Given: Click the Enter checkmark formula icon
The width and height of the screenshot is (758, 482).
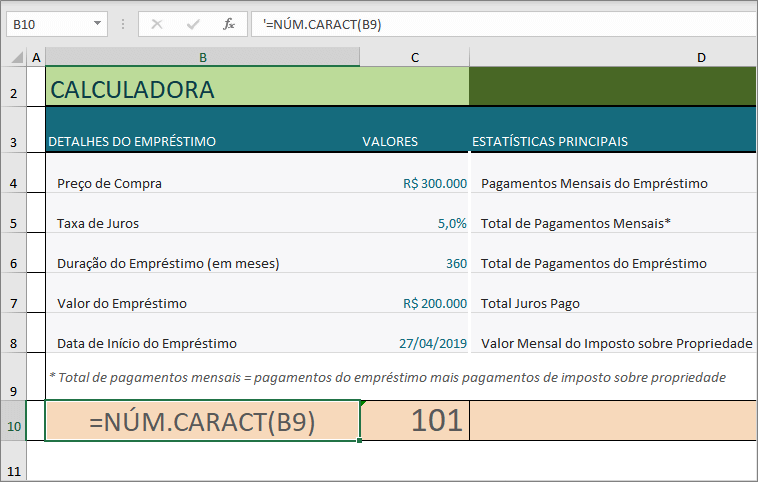Looking at the screenshot, I should point(192,24).
